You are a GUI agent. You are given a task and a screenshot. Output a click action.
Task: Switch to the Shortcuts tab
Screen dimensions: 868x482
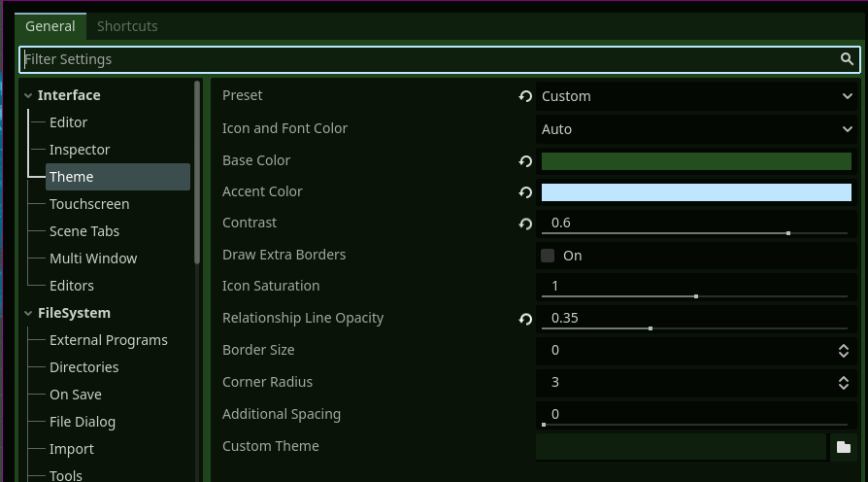127,26
